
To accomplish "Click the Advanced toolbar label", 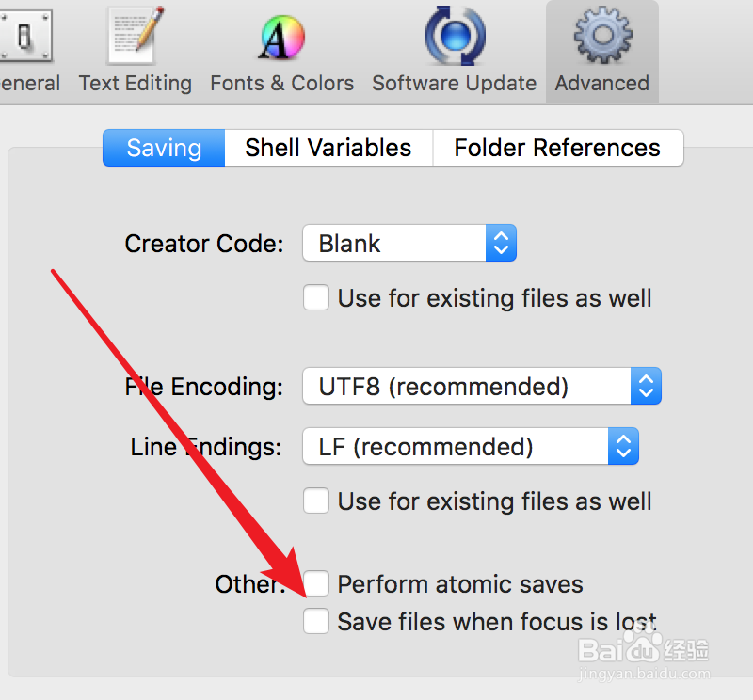I will (601, 83).
